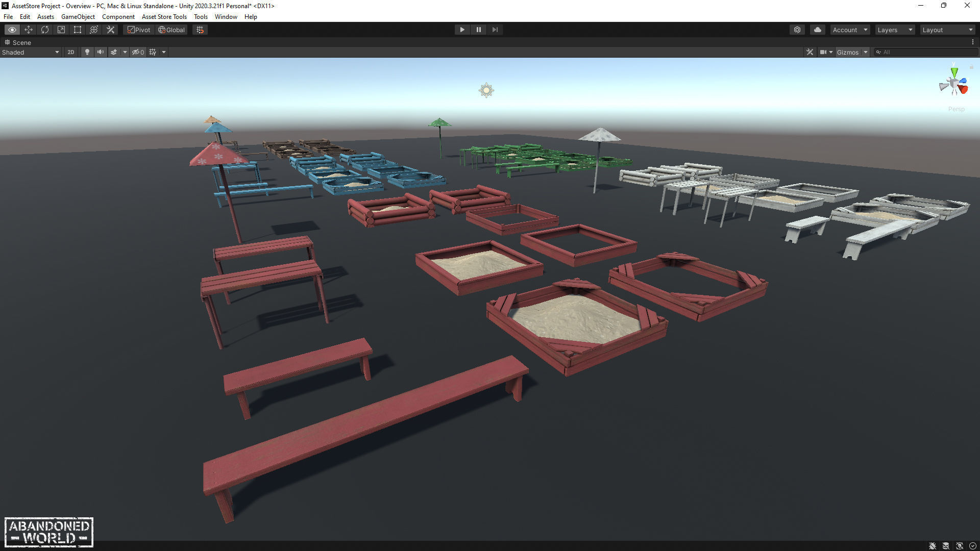Toggle grid snapping icon in main toolbar
Image resolution: width=980 pixels, height=551 pixels.
(200, 30)
